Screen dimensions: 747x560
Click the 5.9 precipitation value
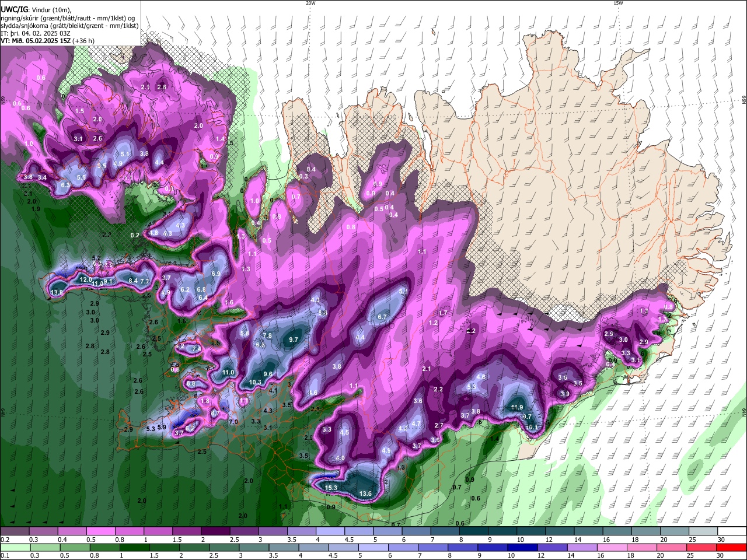162,428
